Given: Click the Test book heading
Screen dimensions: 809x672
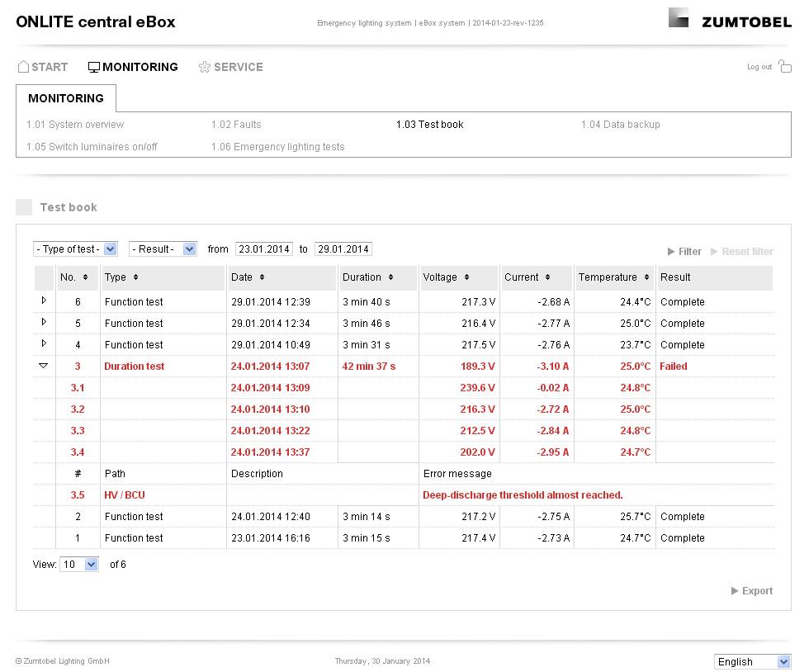Looking at the screenshot, I should click(69, 207).
